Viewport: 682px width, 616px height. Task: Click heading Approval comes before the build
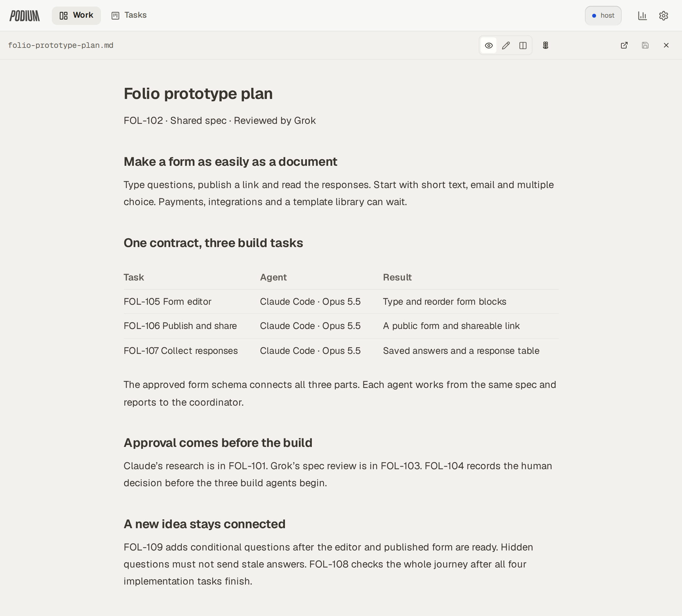coord(218,443)
